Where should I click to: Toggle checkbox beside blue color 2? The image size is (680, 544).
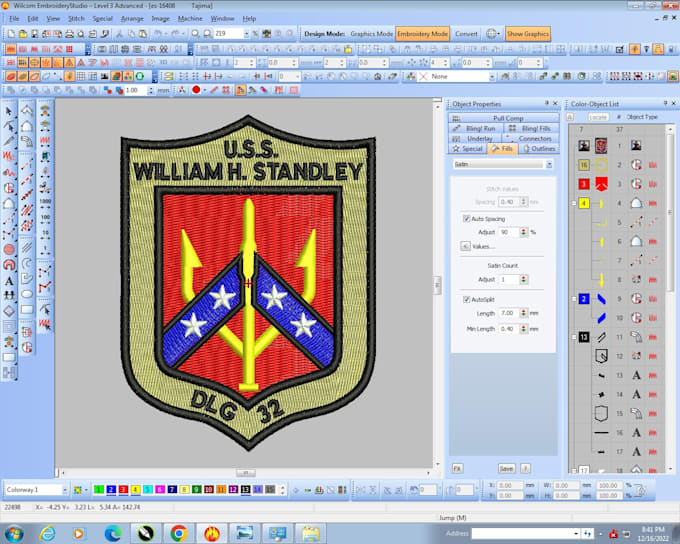(x=574, y=299)
